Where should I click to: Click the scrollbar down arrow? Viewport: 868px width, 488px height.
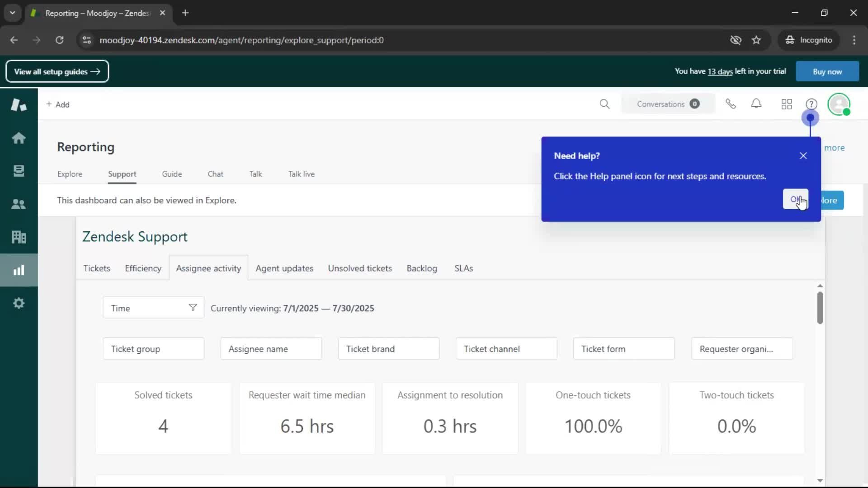pyautogui.click(x=820, y=481)
